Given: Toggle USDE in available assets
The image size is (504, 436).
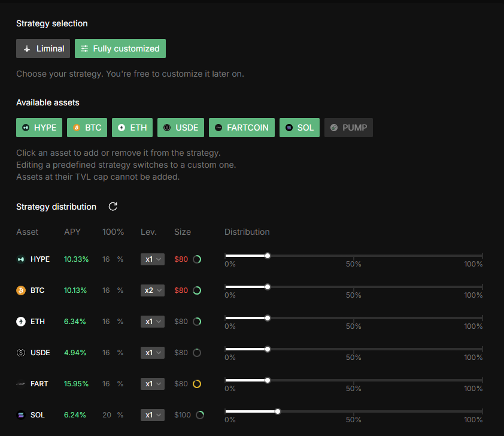Looking at the screenshot, I should click(181, 128).
